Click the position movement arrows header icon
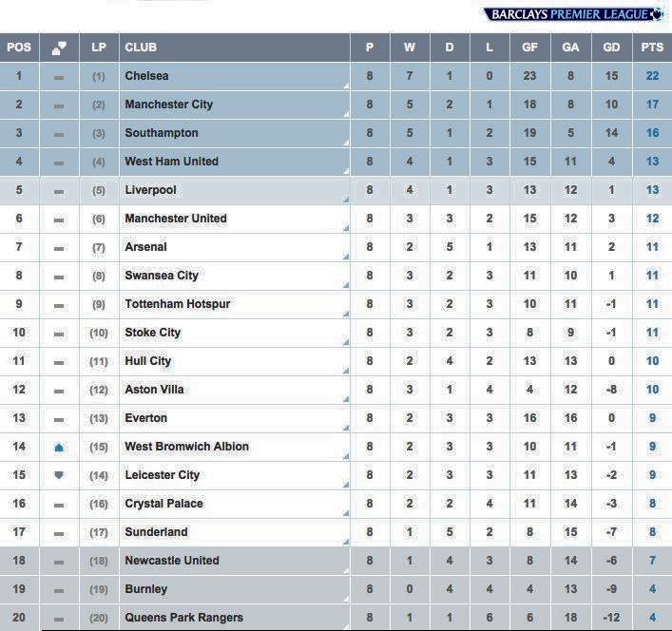 pyautogui.click(x=59, y=48)
